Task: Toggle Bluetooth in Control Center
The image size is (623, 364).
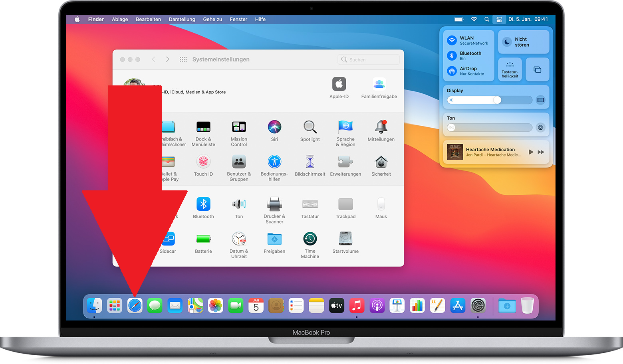Action: pyautogui.click(x=452, y=55)
